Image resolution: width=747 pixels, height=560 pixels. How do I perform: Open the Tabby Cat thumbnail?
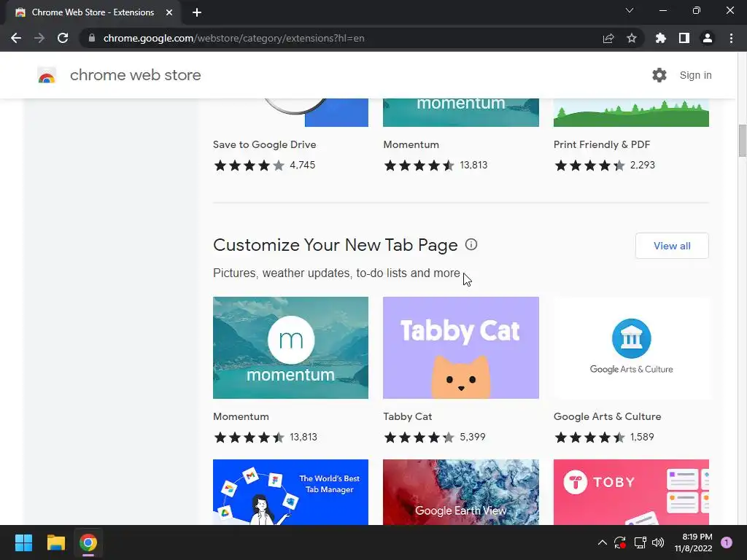461,348
